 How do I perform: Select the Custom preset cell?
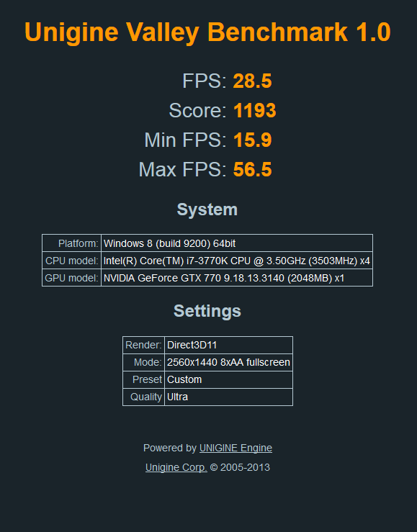coord(229,379)
